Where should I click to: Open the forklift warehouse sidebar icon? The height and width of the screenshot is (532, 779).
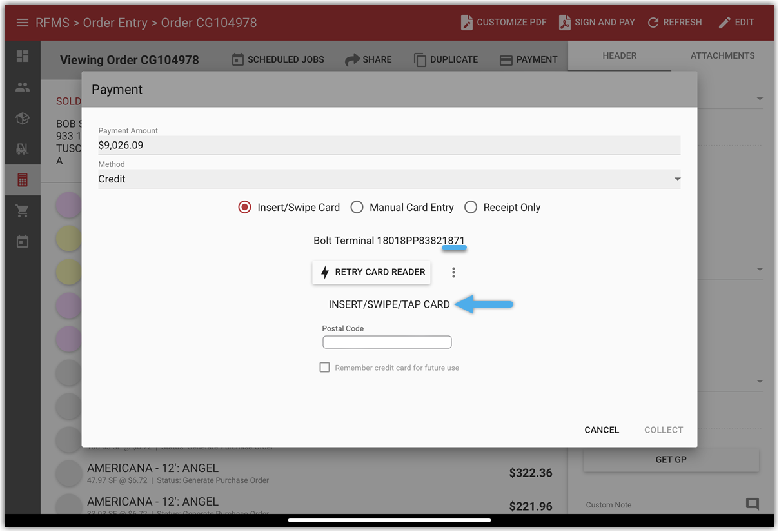[x=23, y=149]
